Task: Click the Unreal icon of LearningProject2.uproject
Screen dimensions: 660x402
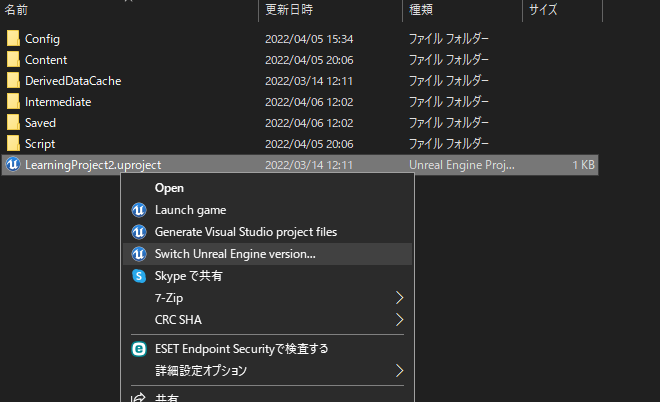Action: 13,164
